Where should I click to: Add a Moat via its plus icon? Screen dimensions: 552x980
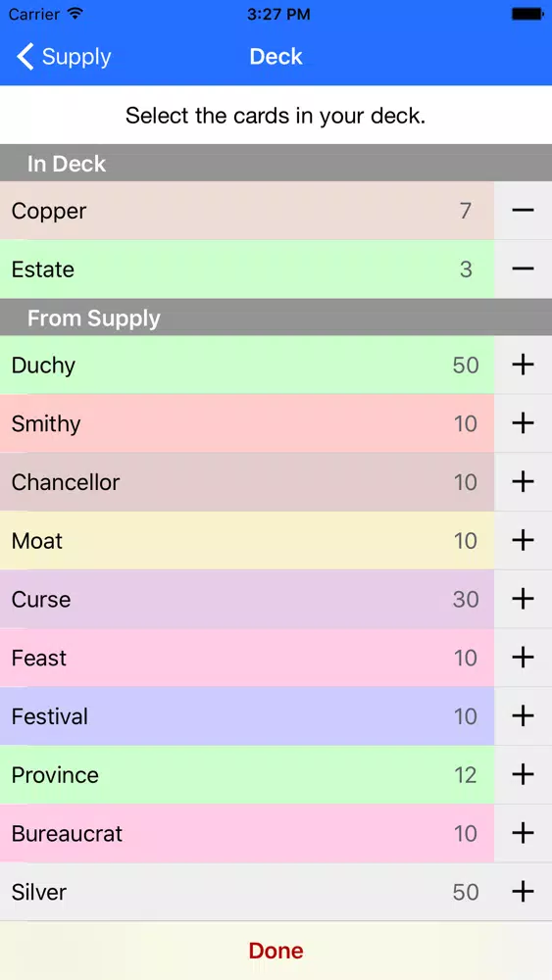523,541
